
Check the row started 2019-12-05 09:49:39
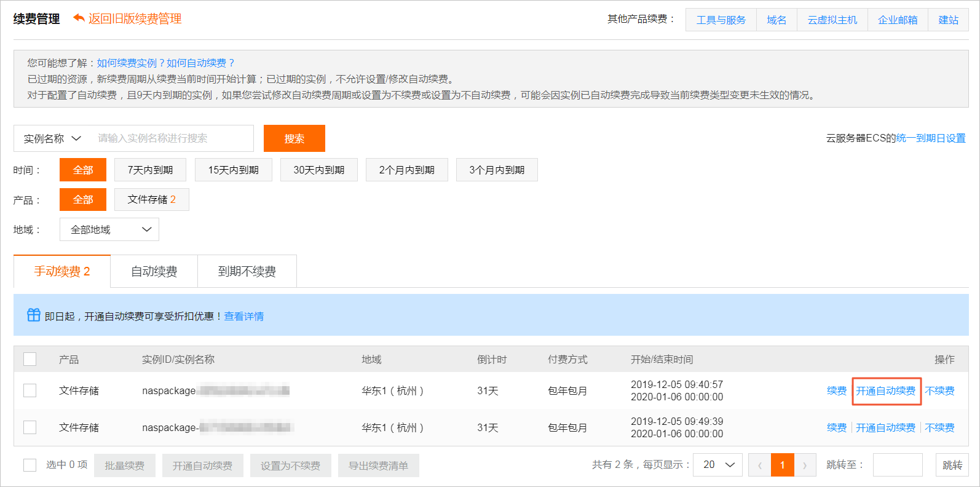(30, 427)
